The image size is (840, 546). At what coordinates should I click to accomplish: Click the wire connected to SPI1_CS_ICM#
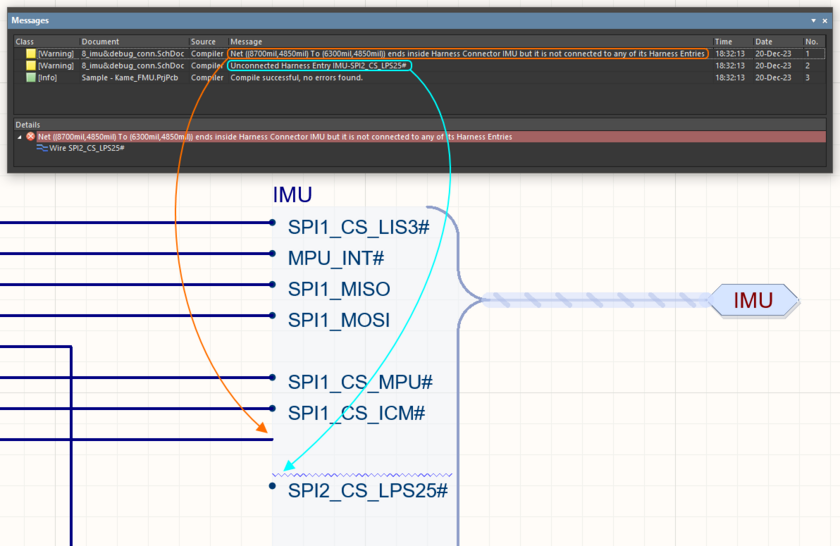point(137,408)
